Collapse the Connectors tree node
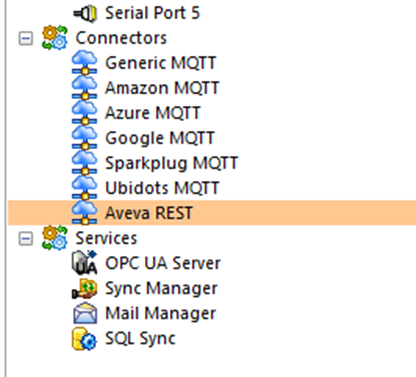The image size is (416, 377). (26, 38)
